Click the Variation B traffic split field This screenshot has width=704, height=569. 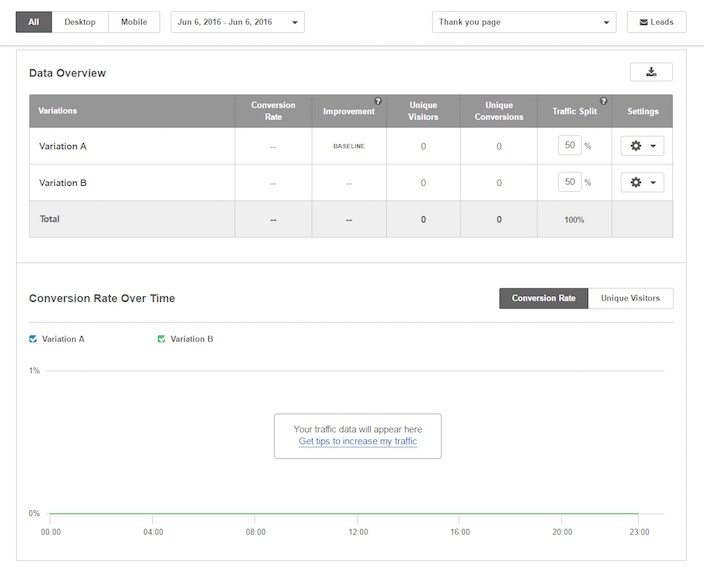tap(570, 182)
